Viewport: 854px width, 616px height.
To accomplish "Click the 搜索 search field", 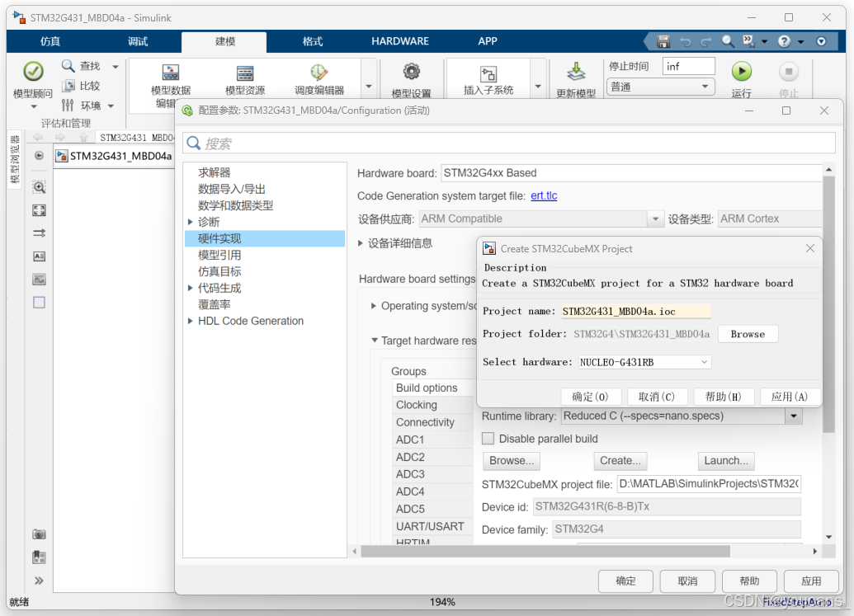I will [509, 143].
